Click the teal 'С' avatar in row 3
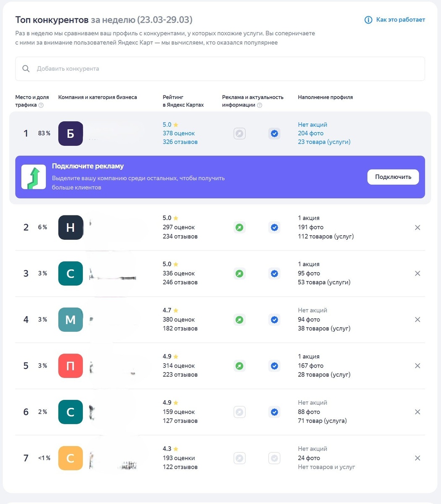 pos(71,273)
